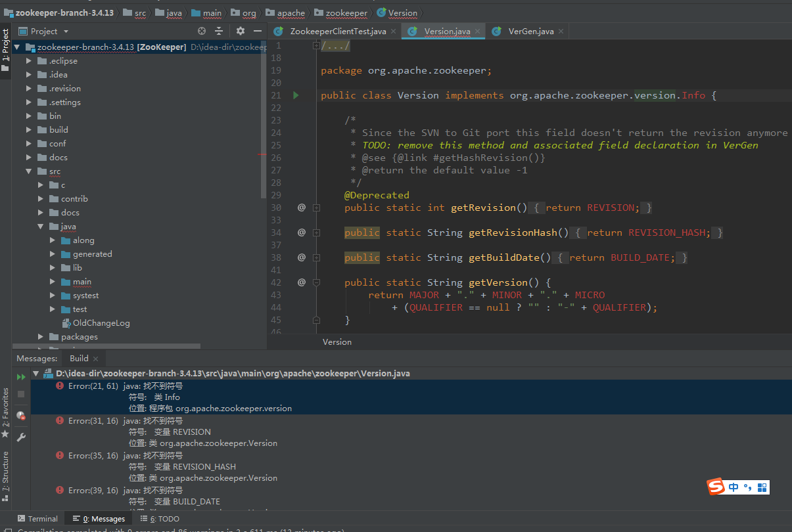
Task: Click the Favorites star icon on left strip
Action: tap(5, 434)
